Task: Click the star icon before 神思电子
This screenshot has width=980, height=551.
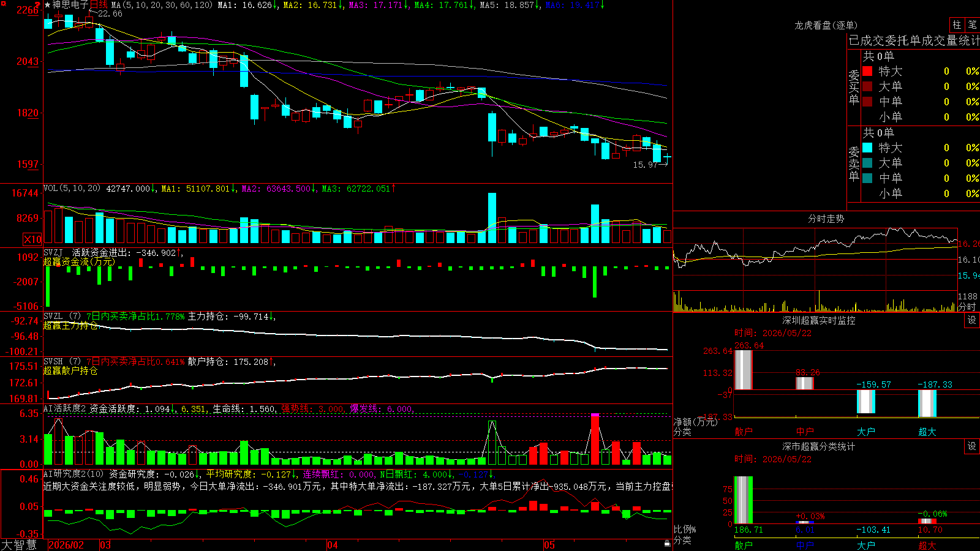Action: pos(48,5)
